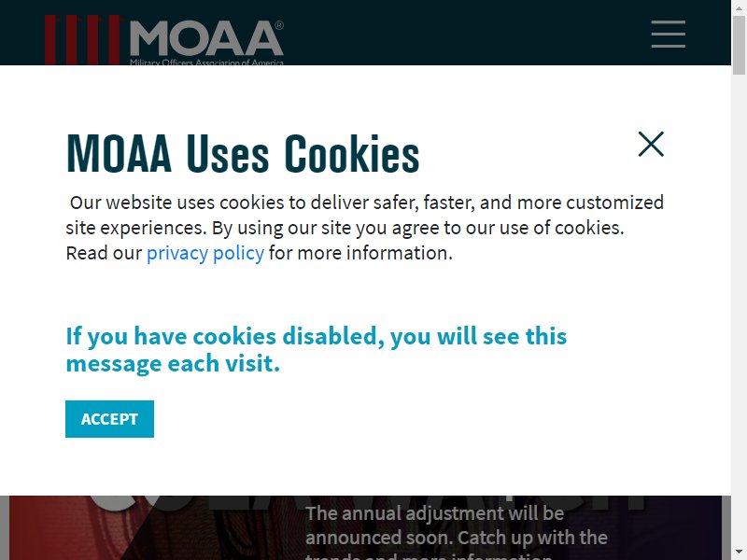Click the MOAA logo in header

point(164,40)
